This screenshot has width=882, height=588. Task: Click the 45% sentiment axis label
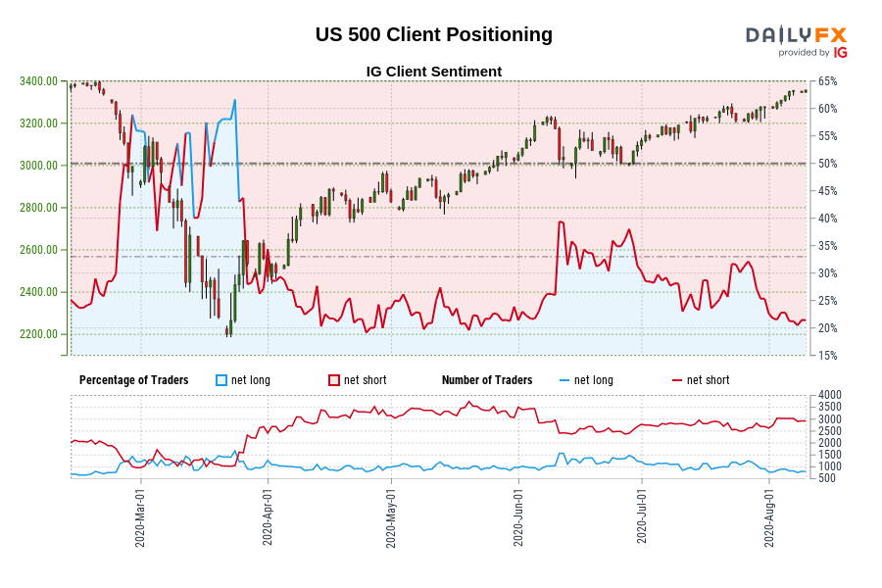click(x=827, y=191)
